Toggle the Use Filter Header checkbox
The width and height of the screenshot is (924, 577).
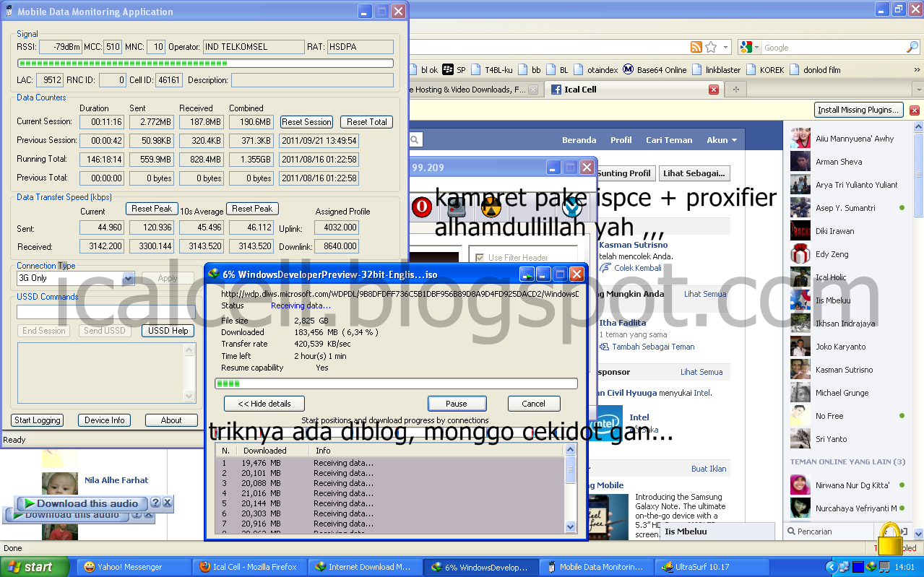pyautogui.click(x=480, y=258)
